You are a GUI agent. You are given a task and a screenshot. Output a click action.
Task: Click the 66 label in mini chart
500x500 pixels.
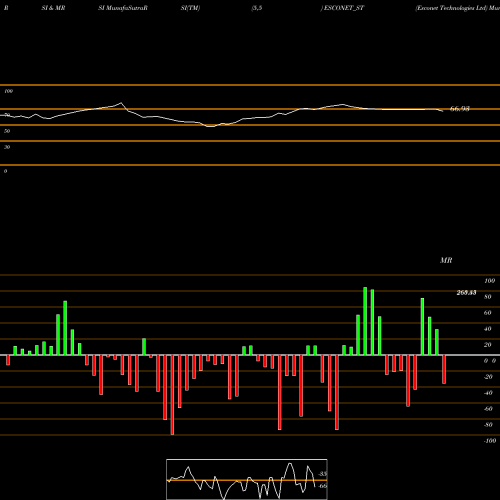[323, 486]
